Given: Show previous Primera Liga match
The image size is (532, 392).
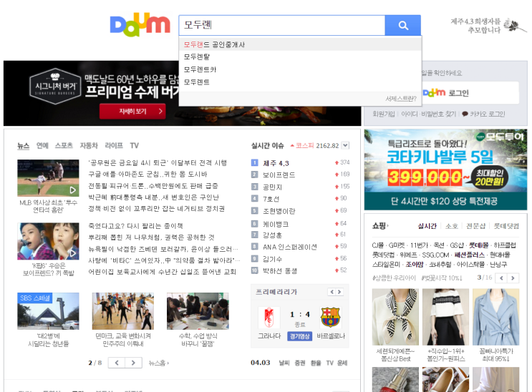Looking at the screenshot, I should [332, 292].
